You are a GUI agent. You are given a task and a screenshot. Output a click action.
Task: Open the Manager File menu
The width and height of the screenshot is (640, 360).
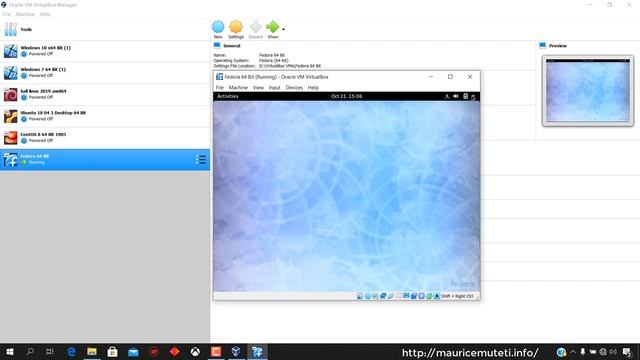coord(6,14)
